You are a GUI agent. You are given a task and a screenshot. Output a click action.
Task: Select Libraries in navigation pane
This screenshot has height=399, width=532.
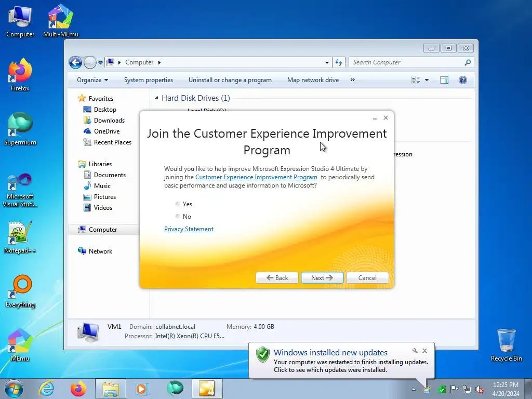coord(95,164)
